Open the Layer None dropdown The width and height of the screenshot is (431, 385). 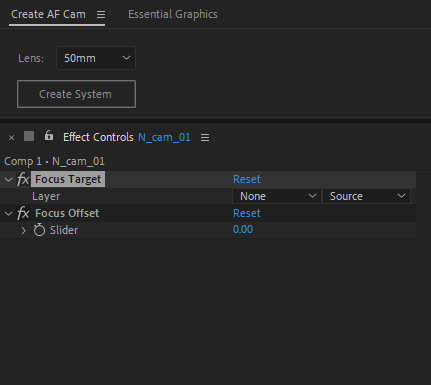[x=277, y=196]
